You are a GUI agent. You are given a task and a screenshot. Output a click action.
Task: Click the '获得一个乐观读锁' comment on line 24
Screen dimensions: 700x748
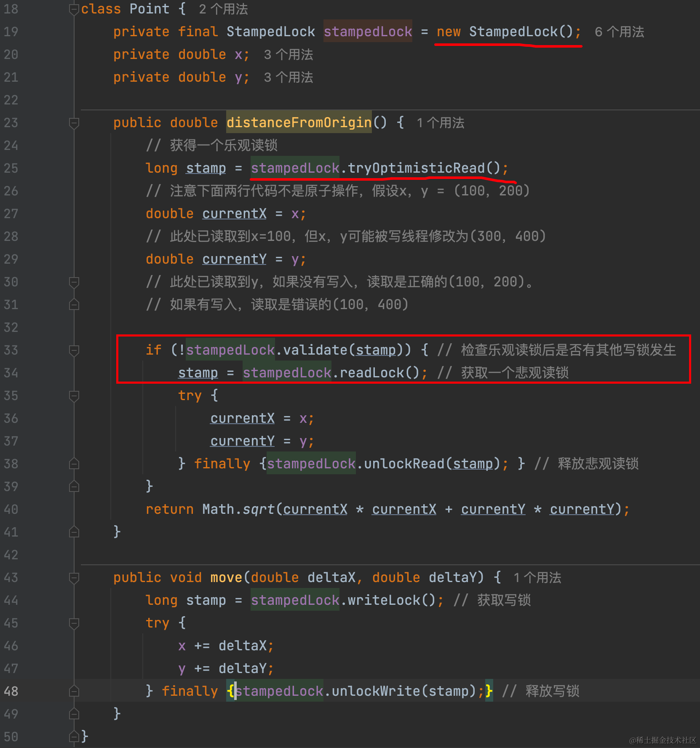[x=211, y=145]
